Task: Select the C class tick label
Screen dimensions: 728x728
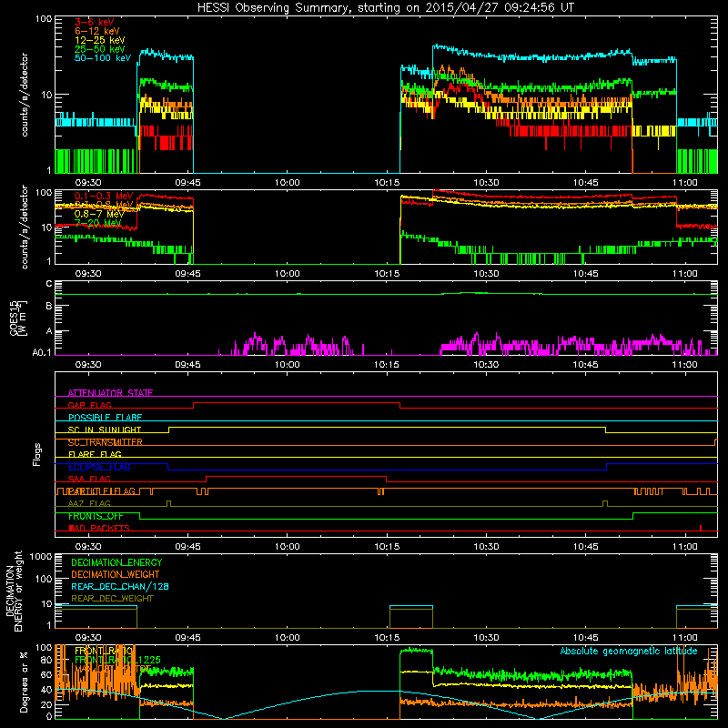Action: (49, 284)
